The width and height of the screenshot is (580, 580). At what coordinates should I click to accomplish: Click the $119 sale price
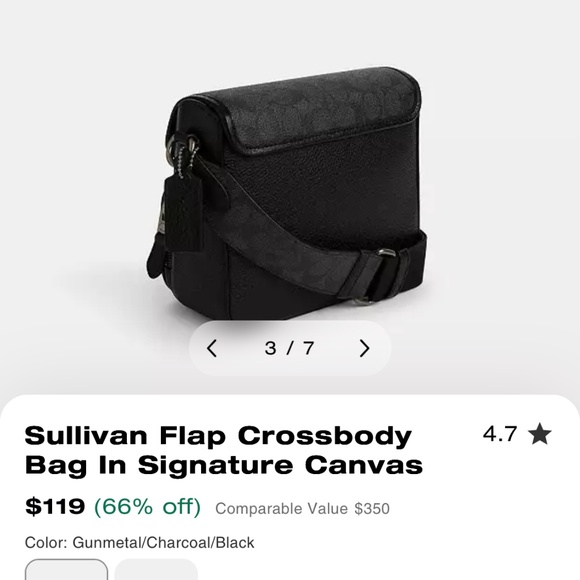[x=55, y=506]
